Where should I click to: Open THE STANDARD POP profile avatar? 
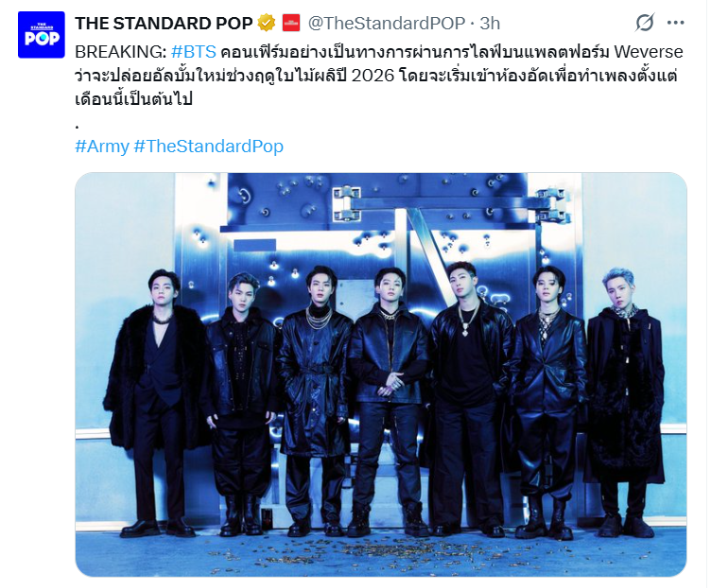click(42, 35)
